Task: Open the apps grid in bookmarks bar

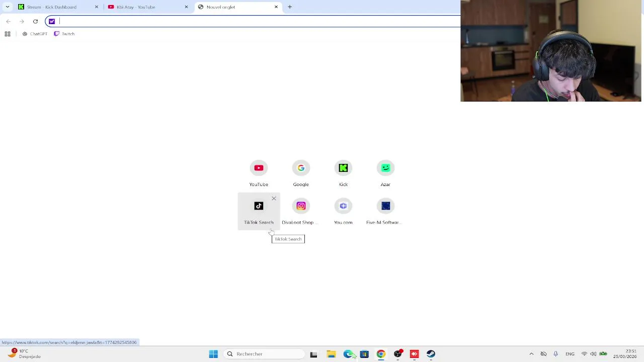Action: click(8, 34)
